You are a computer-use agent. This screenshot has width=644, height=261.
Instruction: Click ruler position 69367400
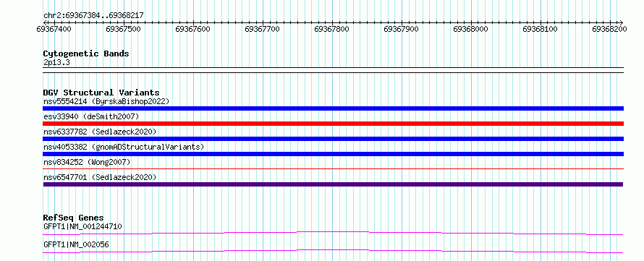(54, 29)
